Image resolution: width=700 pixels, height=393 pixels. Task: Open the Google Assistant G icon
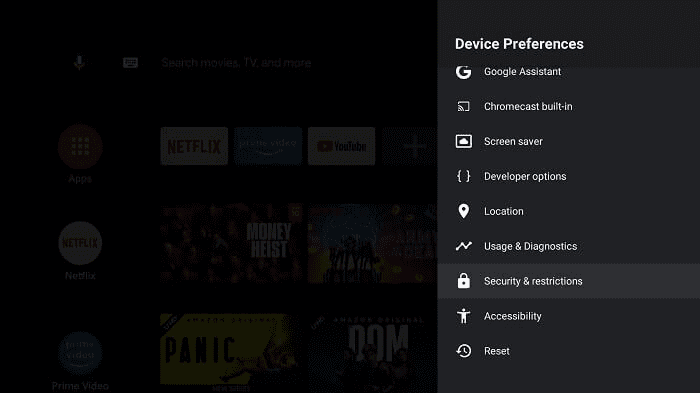coord(463,72)
